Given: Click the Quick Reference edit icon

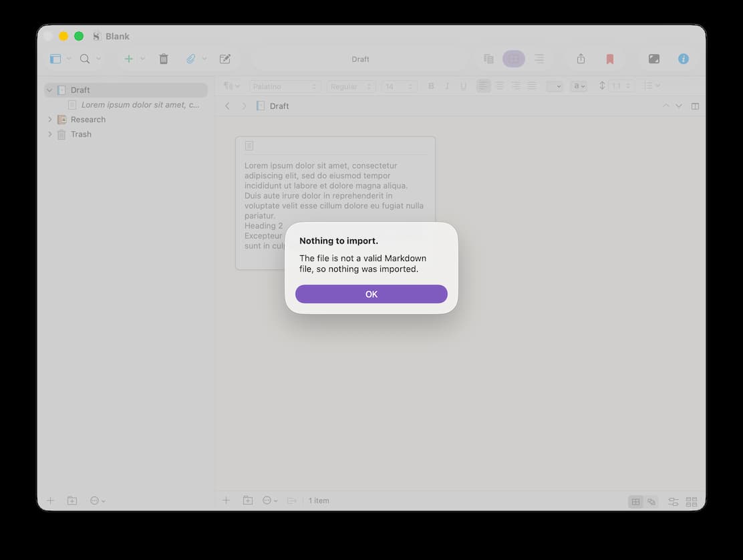Looking at the screenshot, I should coord(225,59).
